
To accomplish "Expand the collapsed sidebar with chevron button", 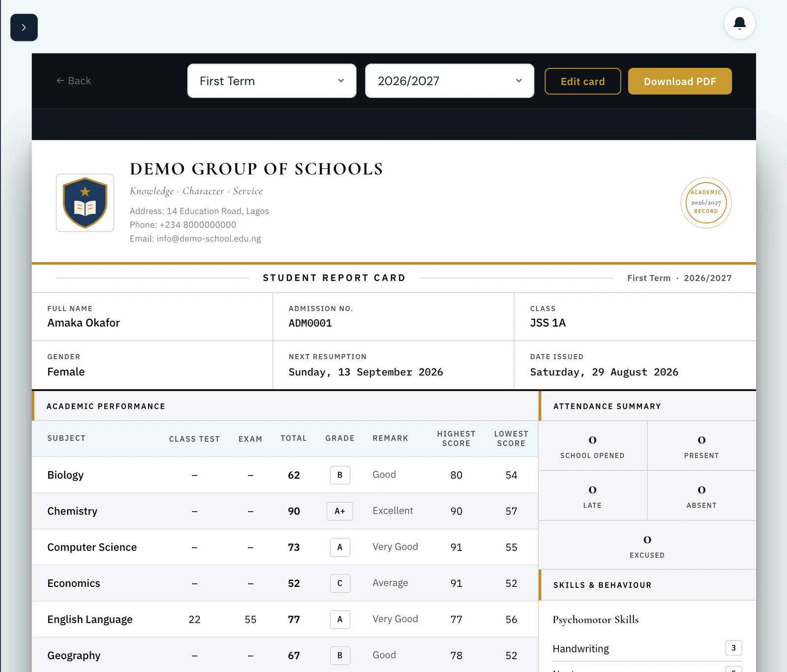I will (x=24, y=28).
